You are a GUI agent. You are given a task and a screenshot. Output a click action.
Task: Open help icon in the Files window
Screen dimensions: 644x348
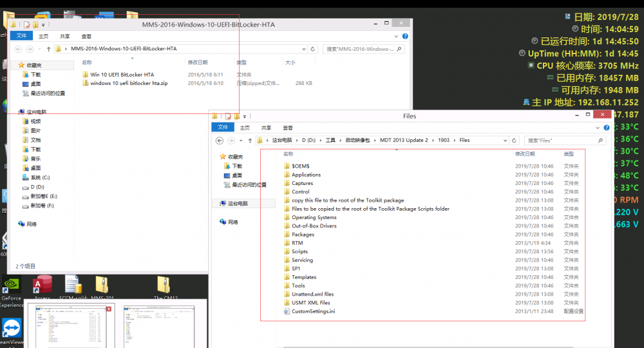coord(607,128)
